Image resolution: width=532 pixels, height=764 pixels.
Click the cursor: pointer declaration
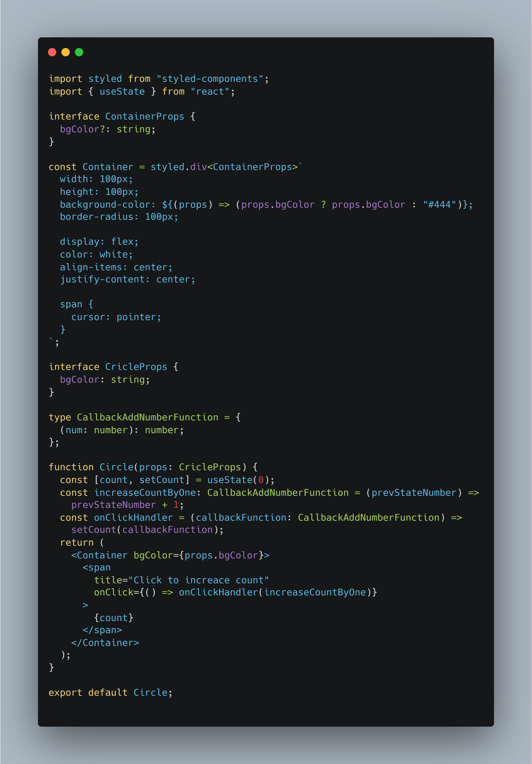[x=116, y=317]
